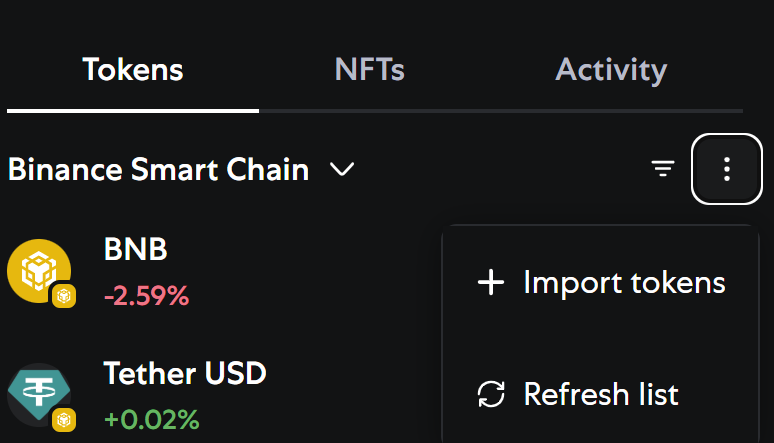Screen dimensions: 774x443
Task: Click the token filter sort icon
Action: point(663,169)
